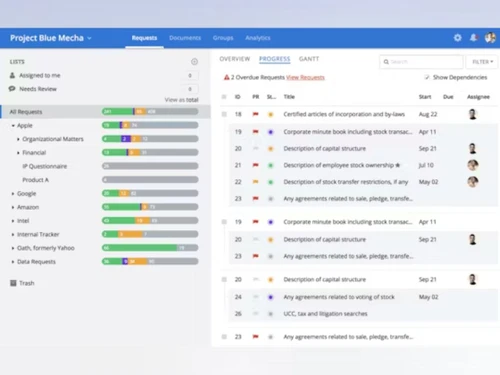Click the assignee avatar on request 18

(472, 114)
